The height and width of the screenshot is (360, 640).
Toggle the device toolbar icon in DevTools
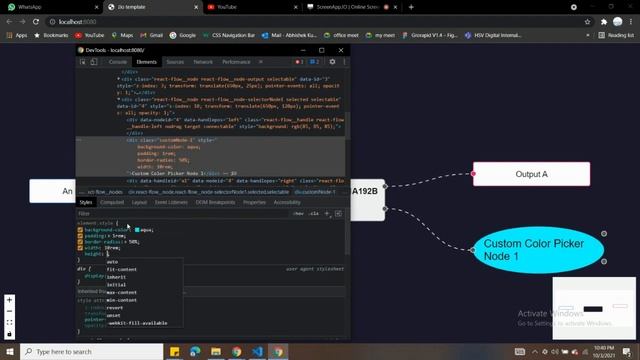pyautogui.click(x=94, y=62)
